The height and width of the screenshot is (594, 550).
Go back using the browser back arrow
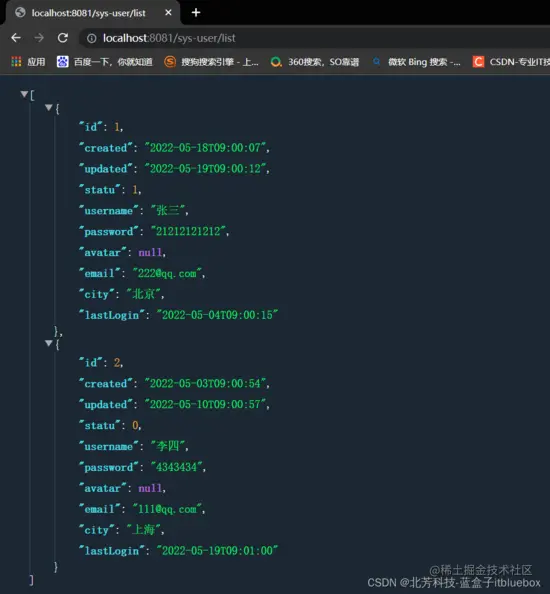coord(16,38)
